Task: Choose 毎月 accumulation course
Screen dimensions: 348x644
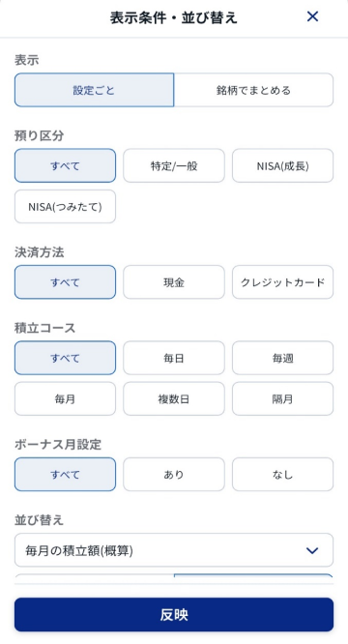Action: [66, 398]
